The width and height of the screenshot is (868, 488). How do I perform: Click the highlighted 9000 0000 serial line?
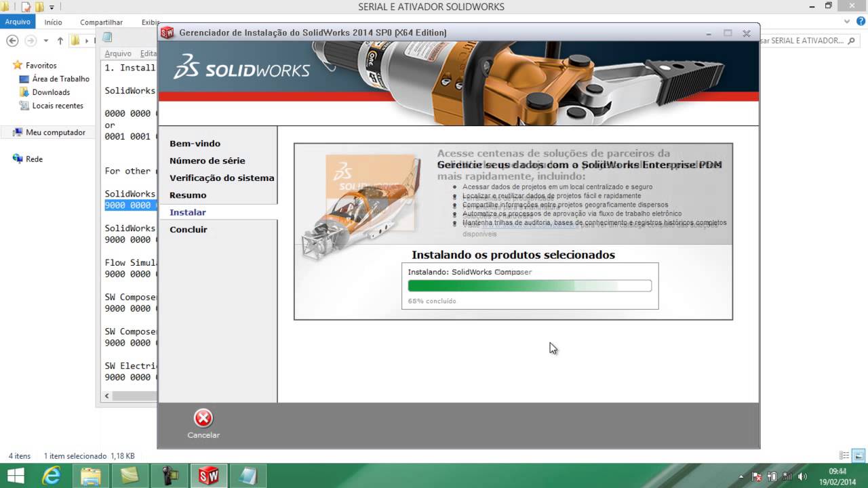pos(130,205)
